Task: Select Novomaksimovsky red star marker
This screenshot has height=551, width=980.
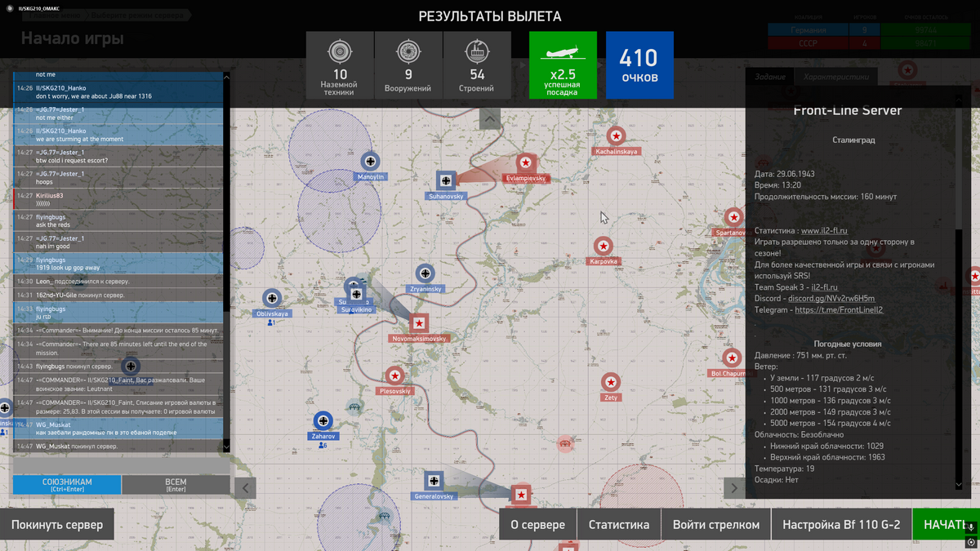Action: pos(419,323)
